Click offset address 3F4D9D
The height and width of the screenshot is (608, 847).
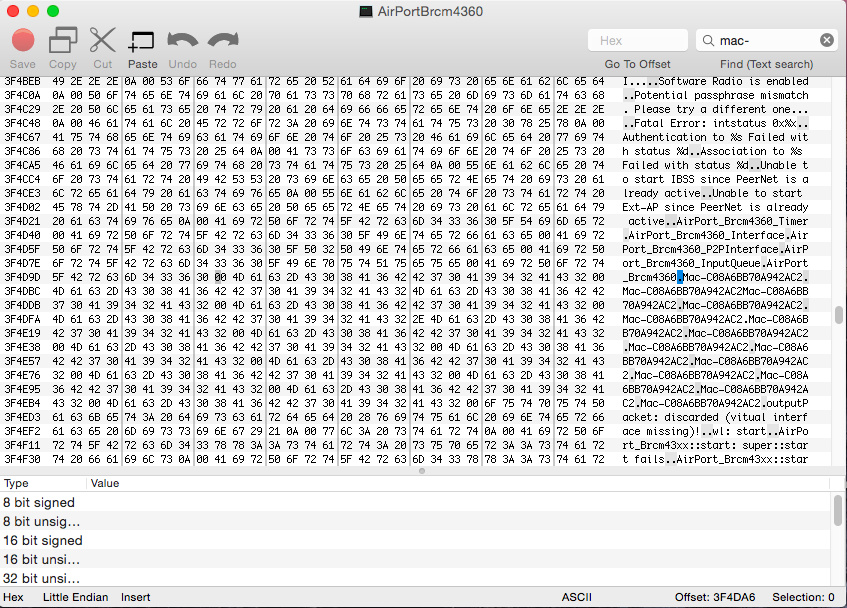click(22, 277)
